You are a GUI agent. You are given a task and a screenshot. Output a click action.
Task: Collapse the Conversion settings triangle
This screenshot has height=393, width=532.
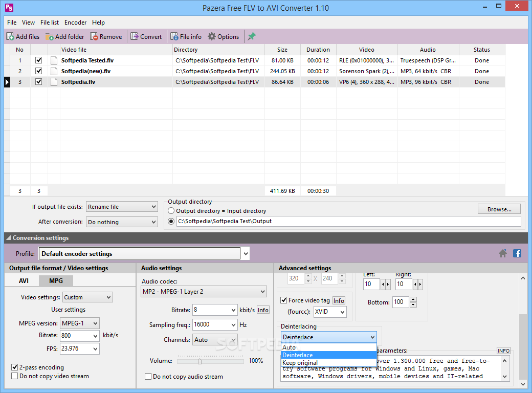[9, 238]
